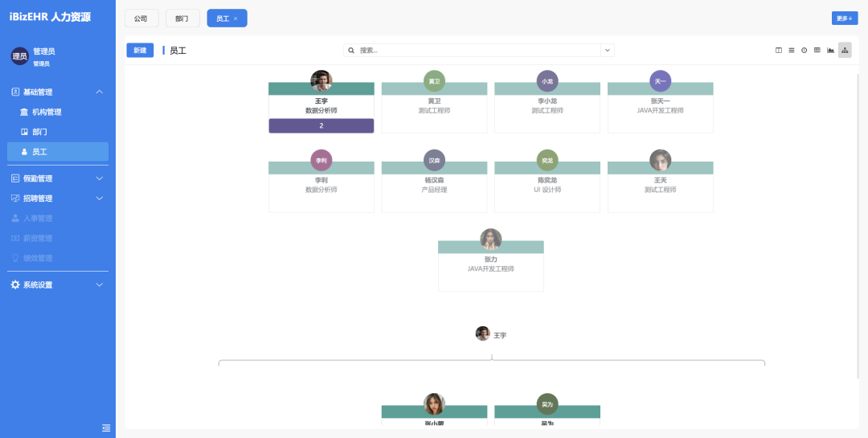
Task: Open the 更多 button menu
Action: click(844, 18)
